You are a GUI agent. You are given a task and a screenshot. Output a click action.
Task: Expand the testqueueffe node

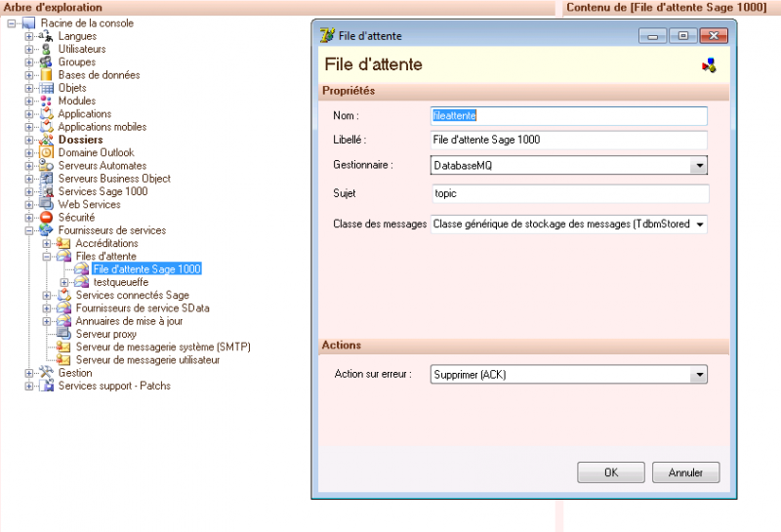coord(64,282)
